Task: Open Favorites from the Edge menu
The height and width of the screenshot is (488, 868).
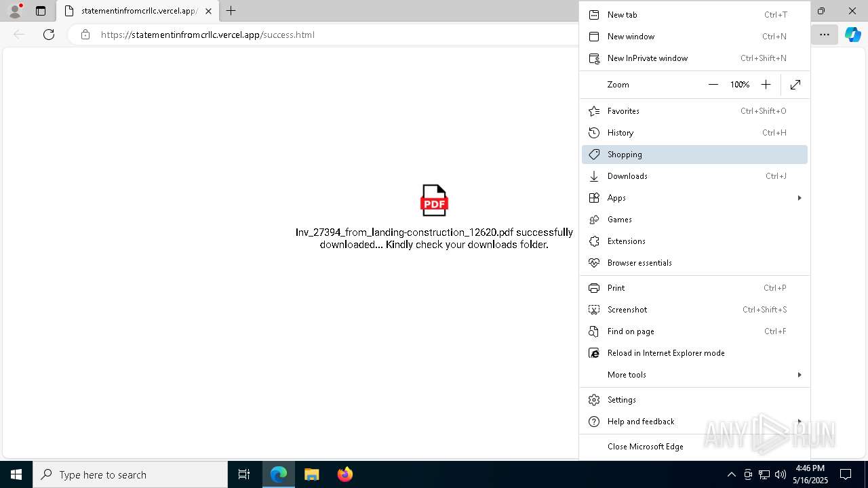Action: coord(694,111)
